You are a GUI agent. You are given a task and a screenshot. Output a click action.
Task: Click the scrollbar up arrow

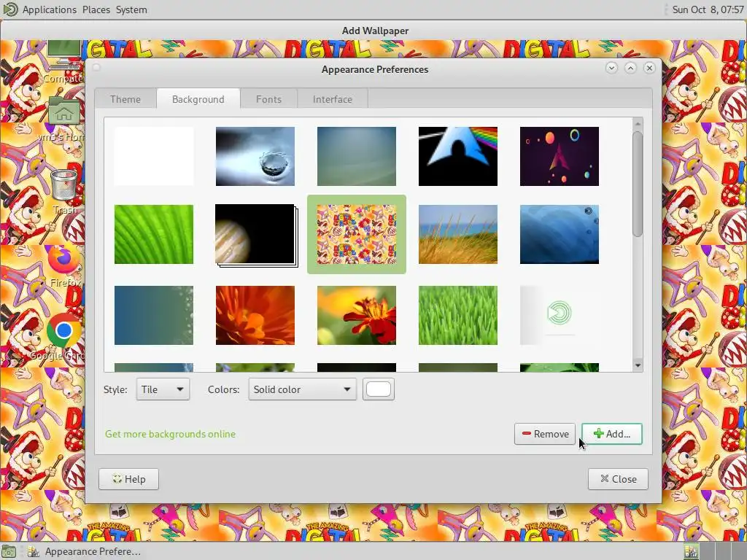638,123
